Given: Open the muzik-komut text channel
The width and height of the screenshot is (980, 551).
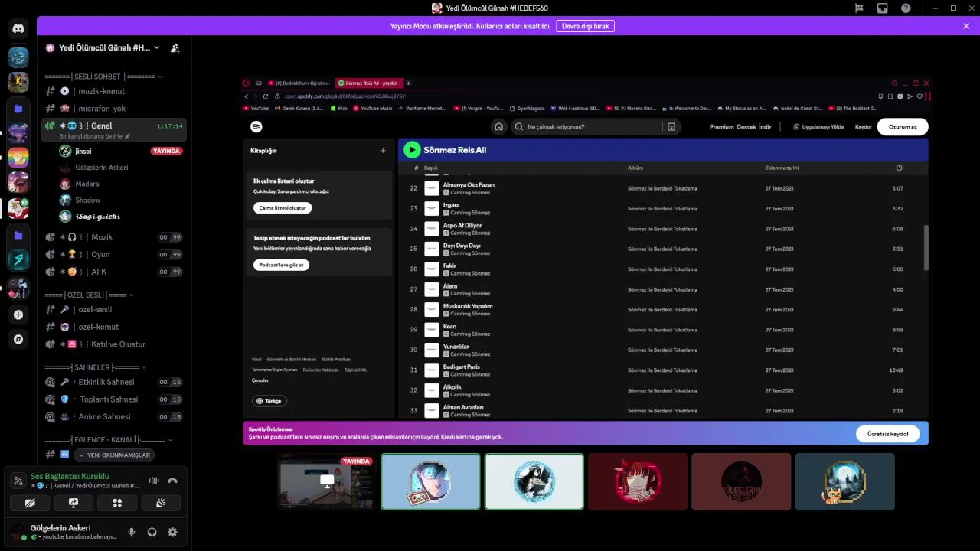Looking at the screenshot, I should coord(113,91).
